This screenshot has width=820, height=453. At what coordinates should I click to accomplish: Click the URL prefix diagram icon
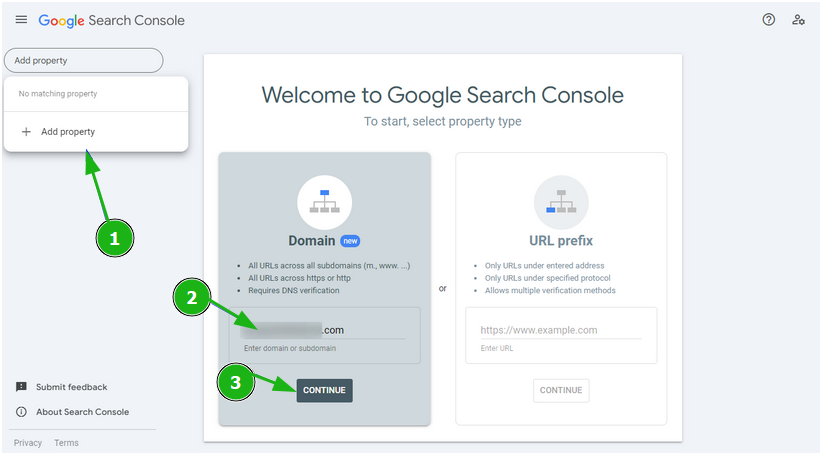pos(560,202)
